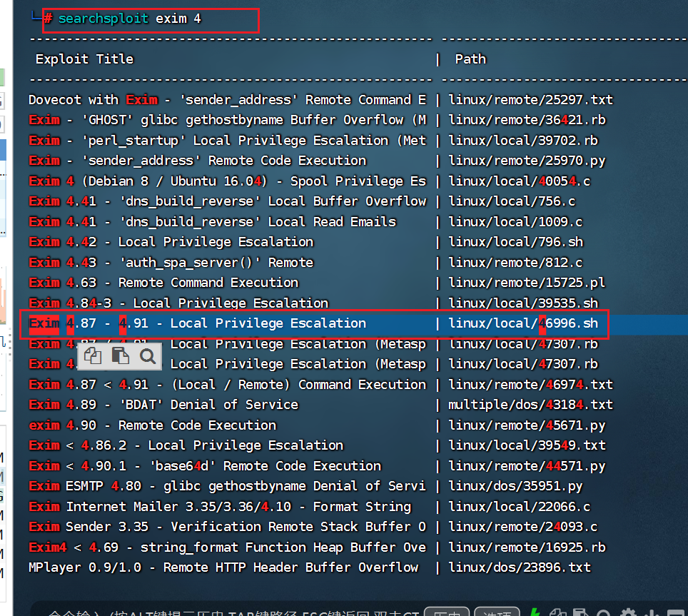The width and height of the screenshot is (688, 616).
Task: Select 'Exim Sender 3.35 - Verification Remote' title
Action: tap(227, 527)
